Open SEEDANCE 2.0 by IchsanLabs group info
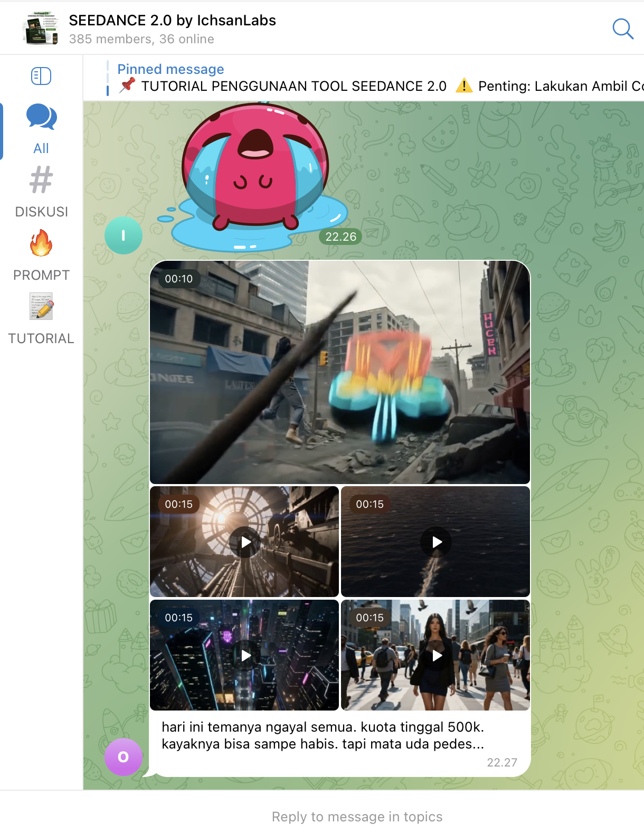The width and height of the screenshot is (644, 833). click(172, 21)
